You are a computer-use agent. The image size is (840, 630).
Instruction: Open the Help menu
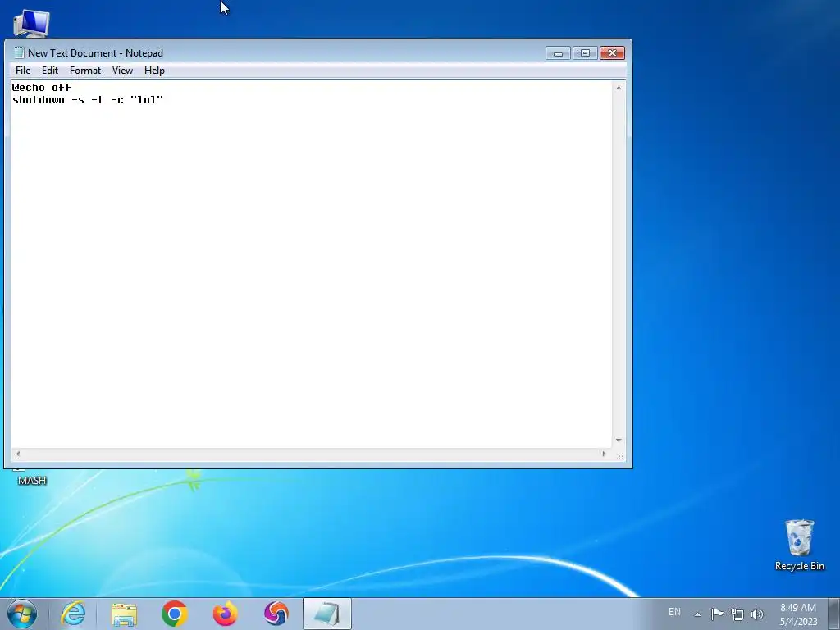(x=154, y=71)
